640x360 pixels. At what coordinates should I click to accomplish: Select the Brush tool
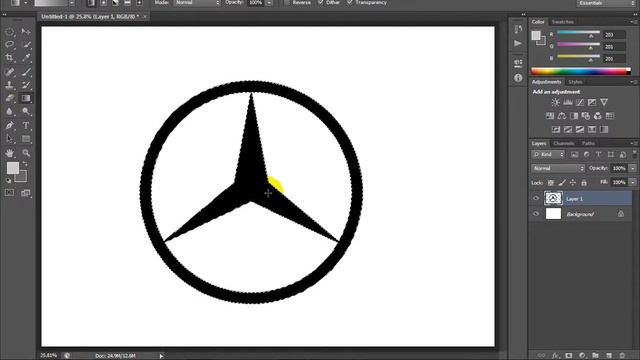26,72
